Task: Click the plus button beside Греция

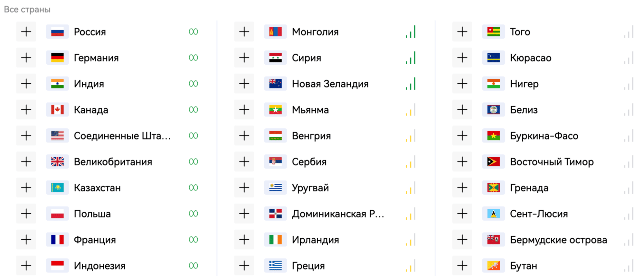Action: [x=244, y=266]
